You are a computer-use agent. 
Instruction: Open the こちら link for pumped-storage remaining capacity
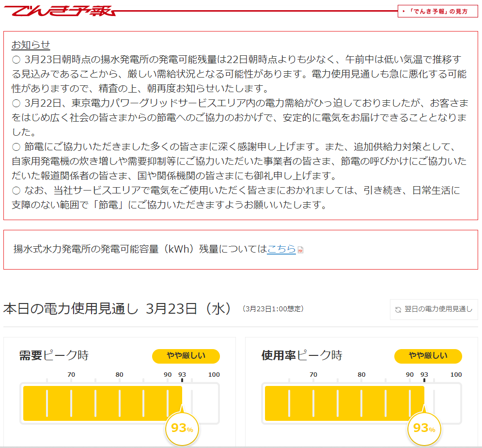[281, 249]
